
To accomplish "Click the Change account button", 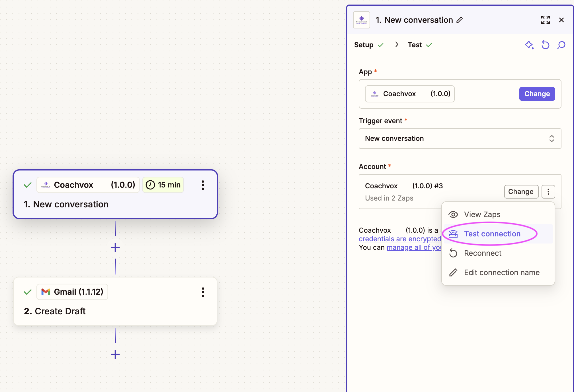I will click(x=521, y=192).
